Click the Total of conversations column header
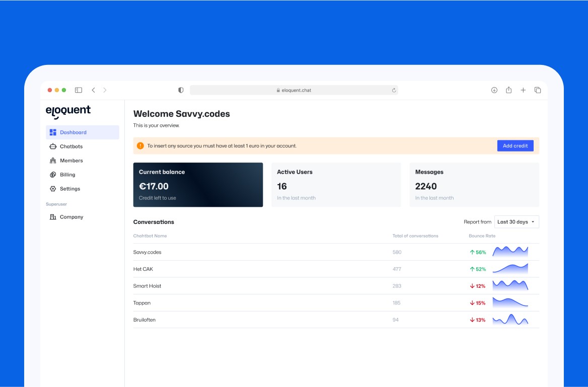 click(x=415, y=236)
